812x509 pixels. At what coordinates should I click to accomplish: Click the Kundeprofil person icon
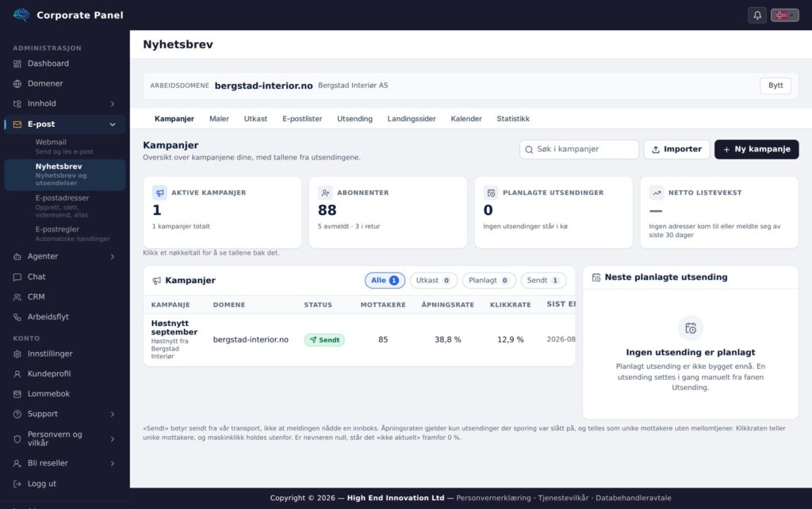[17, 374]
